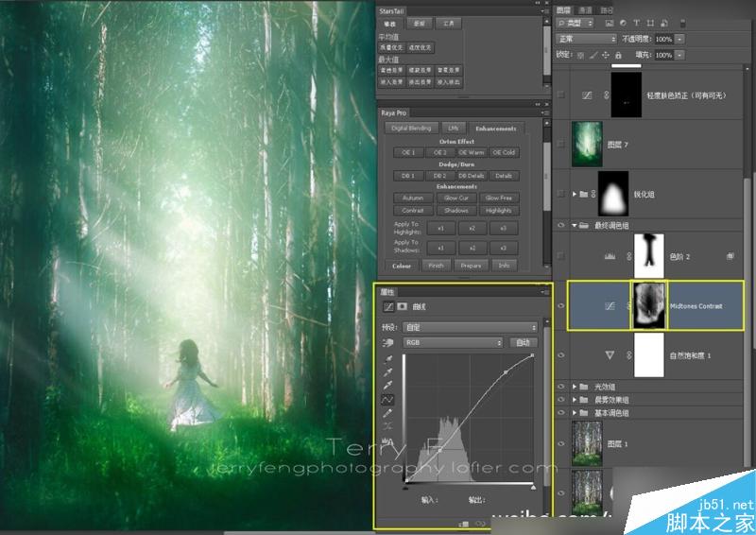Expand the 光效组 group triangle
The height and width of the screenshot is (535, 756).
[x=575, y=387]
